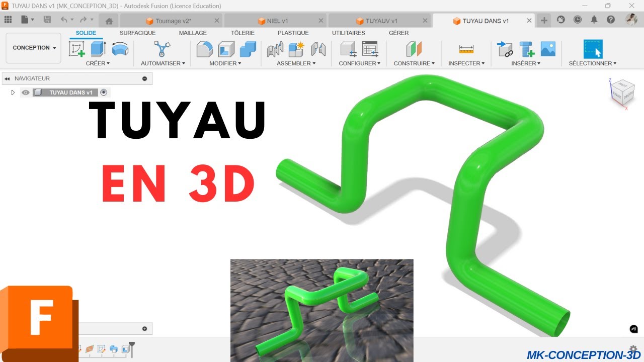Open the CONSTRUIRE dropdown menu

(414, 63)
